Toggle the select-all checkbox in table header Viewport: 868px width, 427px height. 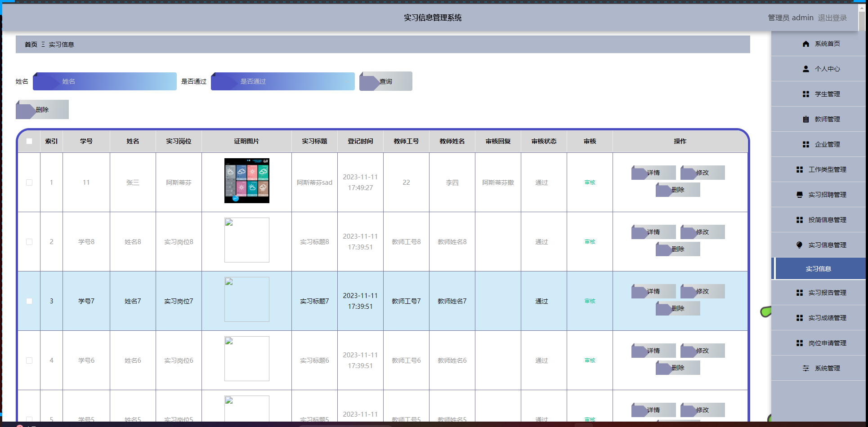29,141
